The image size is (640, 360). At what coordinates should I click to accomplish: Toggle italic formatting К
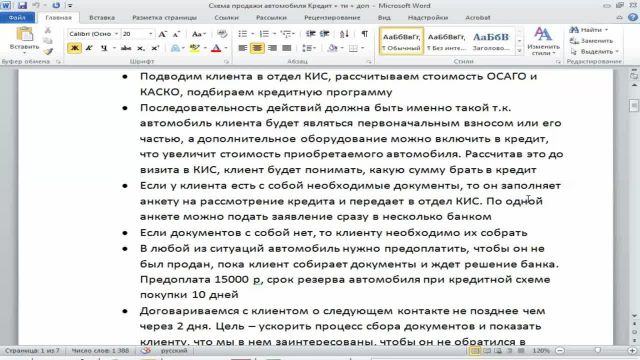(89, 48)
